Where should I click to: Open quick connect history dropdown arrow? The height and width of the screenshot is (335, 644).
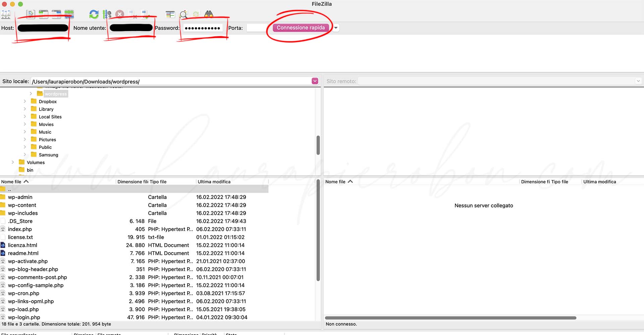click(336, 28)
